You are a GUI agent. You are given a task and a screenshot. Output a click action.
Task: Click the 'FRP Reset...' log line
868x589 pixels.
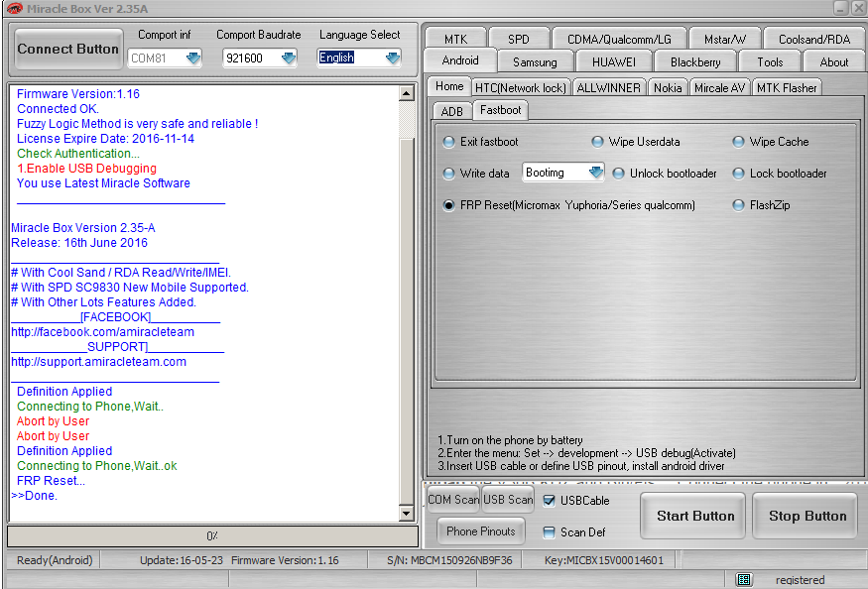pyautogui.click(x=51, y=481)
